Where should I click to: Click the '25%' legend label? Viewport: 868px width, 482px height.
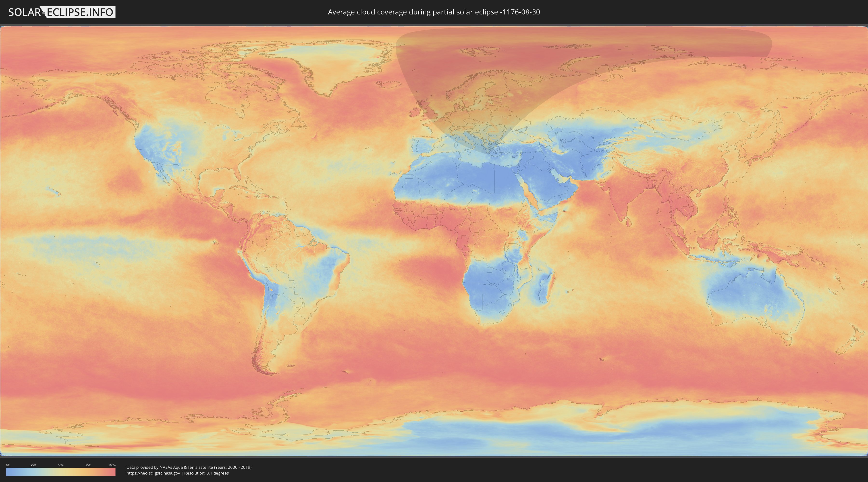click(x=33, y=465)
